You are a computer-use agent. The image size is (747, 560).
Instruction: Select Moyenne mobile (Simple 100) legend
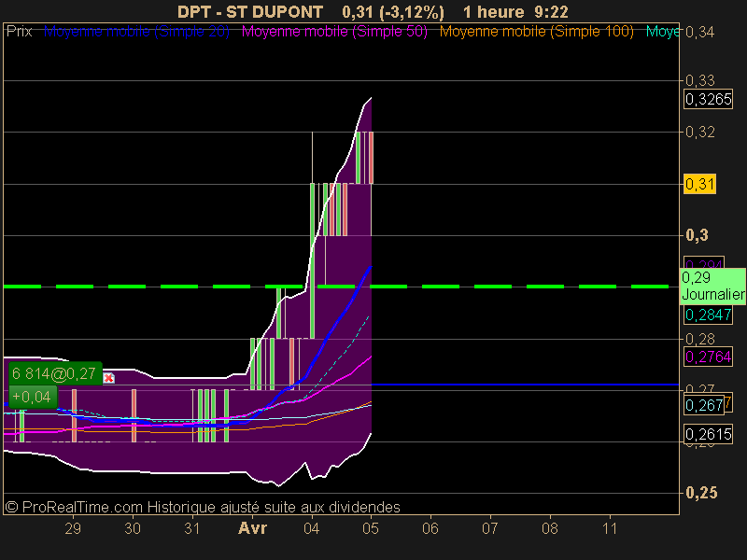(536, 32)
